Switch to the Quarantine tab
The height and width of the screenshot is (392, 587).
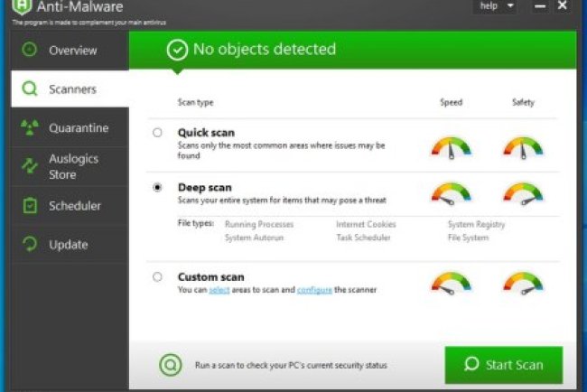tap(70, 127)
